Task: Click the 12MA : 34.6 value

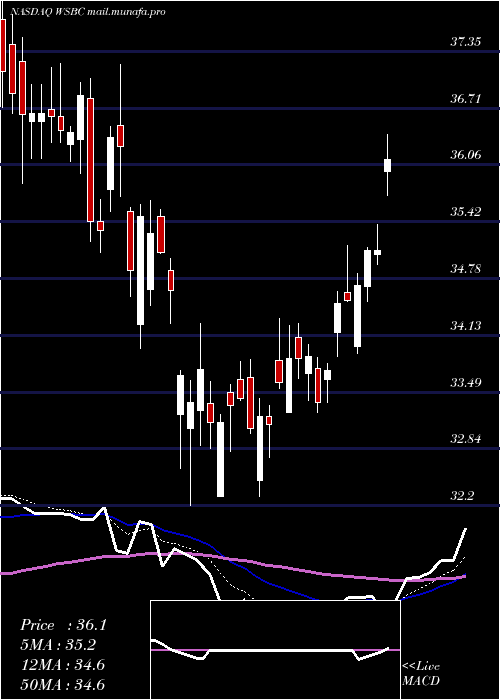Action: [62, 665]
